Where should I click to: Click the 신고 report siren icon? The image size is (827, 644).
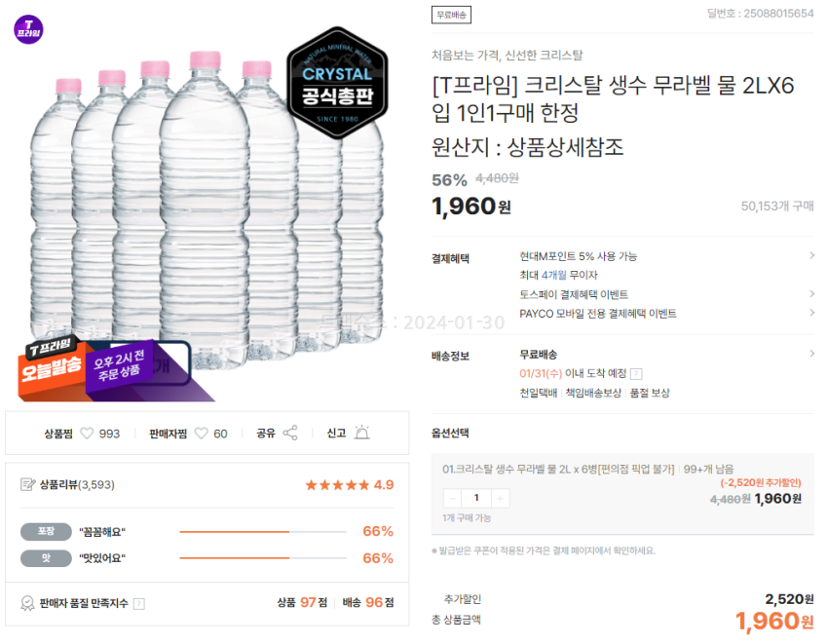click(362, 434)
